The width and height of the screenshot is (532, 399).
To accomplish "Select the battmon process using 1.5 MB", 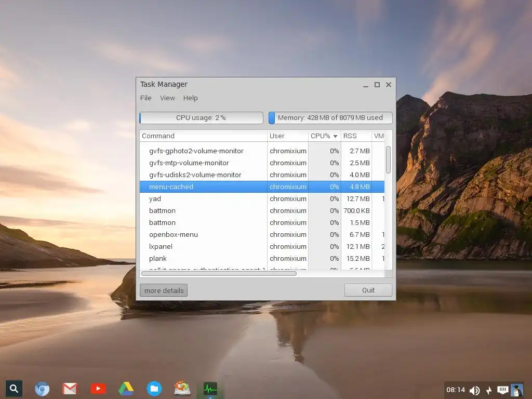I will 262,222.
